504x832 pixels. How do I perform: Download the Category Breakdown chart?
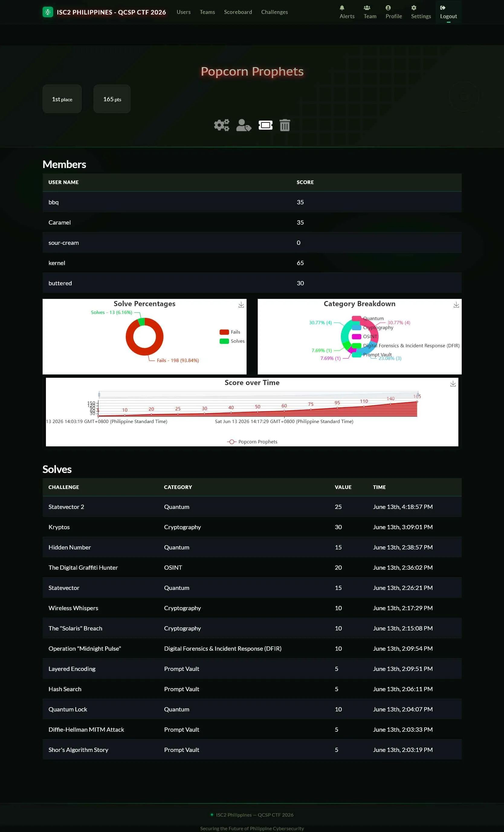point(456,305)
